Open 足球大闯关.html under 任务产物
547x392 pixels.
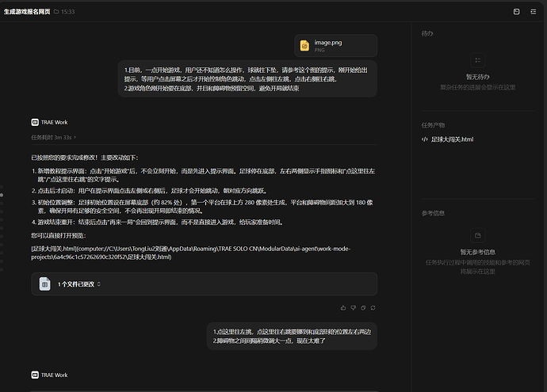click(452, 139)
